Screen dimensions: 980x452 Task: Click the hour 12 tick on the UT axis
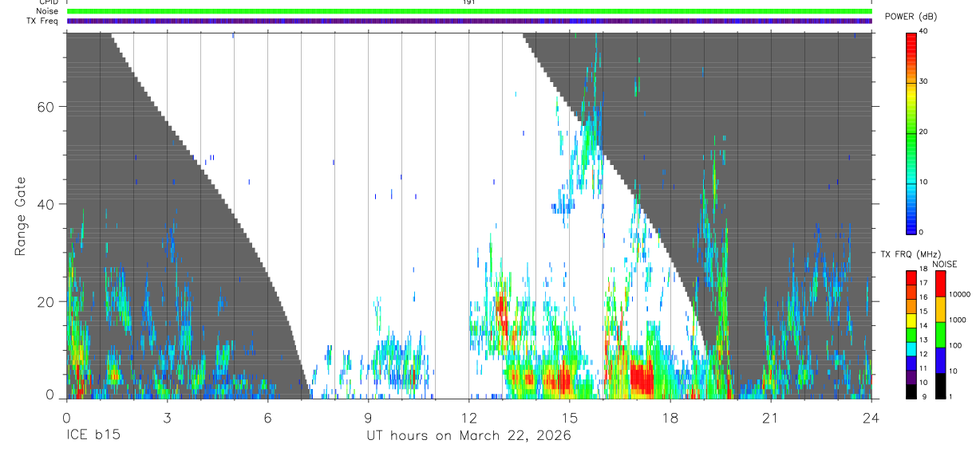468,418
